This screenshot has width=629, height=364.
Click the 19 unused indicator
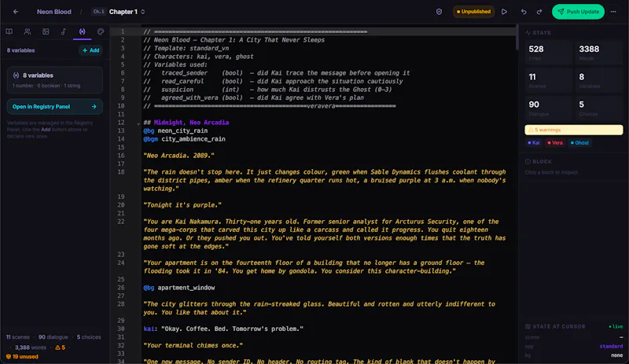point(22,356)
